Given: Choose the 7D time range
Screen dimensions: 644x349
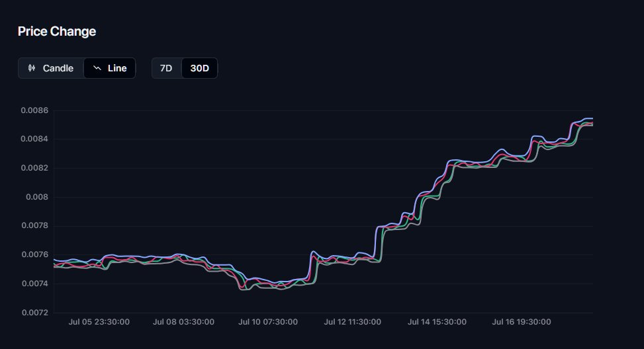Looking at the screenshot, I should 166,68.
